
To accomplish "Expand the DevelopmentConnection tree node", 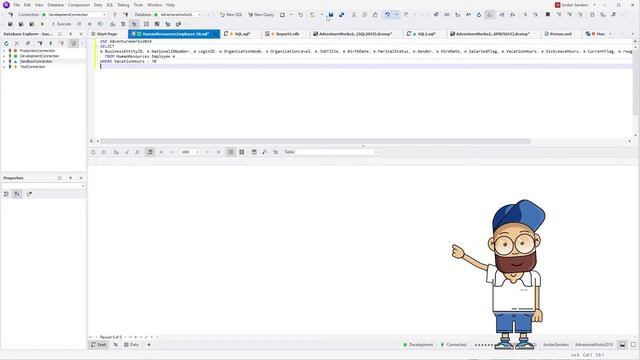I will pos(4,56).
